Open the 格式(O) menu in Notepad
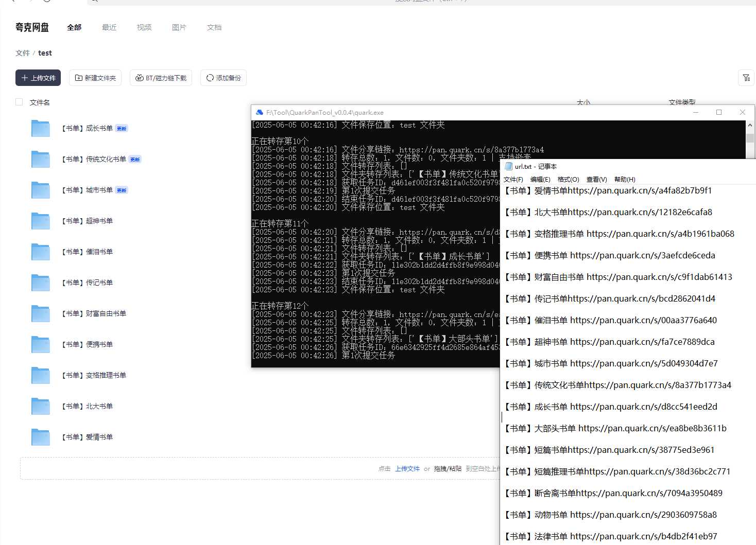 coord(568,179)
